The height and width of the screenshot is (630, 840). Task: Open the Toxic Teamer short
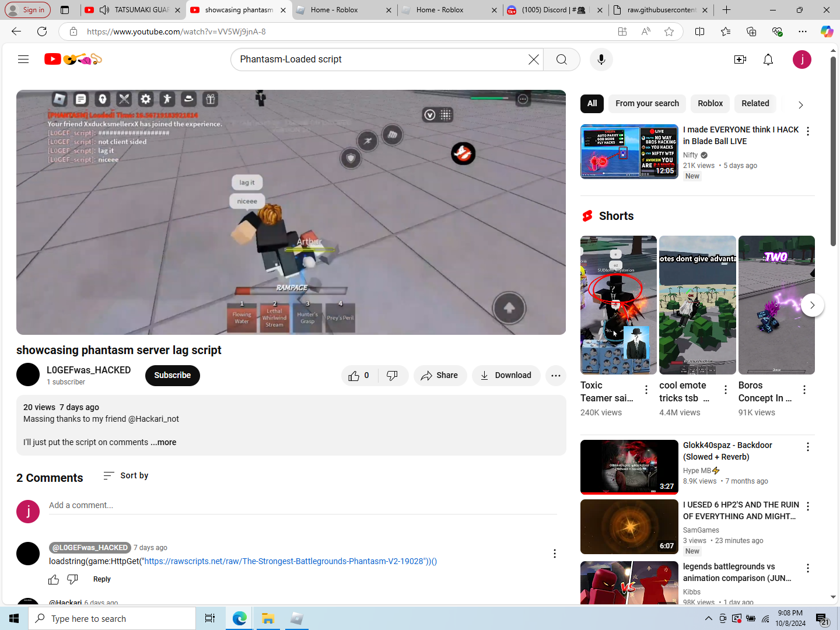tap(618, 305)
